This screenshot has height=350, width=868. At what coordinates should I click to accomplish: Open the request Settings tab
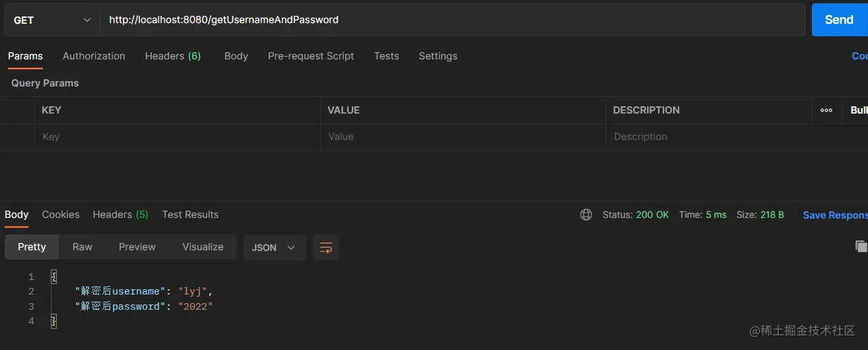click(x=438, y=56)
